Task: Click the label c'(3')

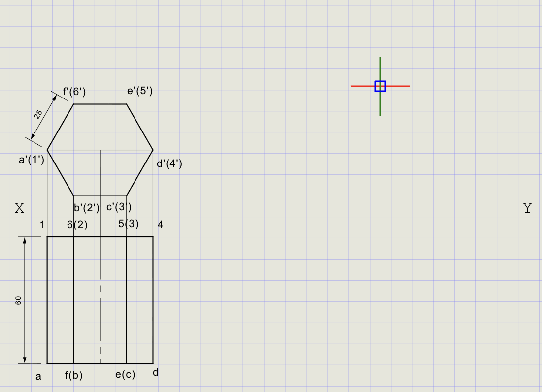Action: [119, 207]
